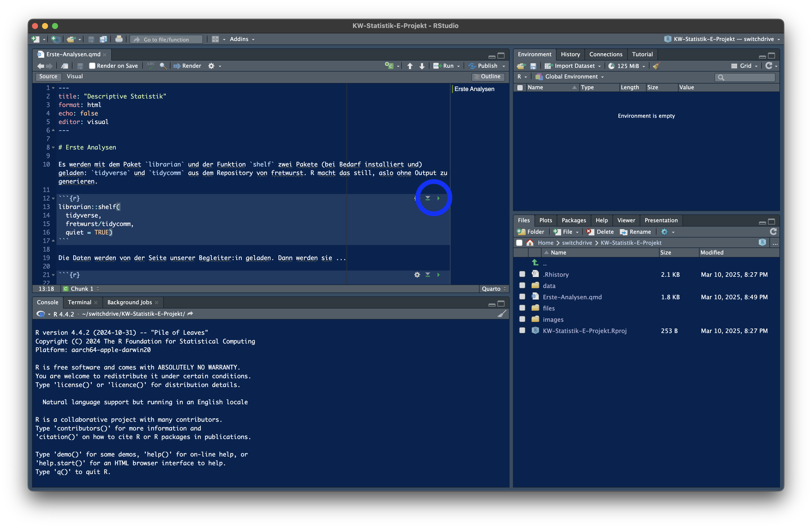Go up to parent directory in Files
The image size is (812, 528).
(535, 263)
